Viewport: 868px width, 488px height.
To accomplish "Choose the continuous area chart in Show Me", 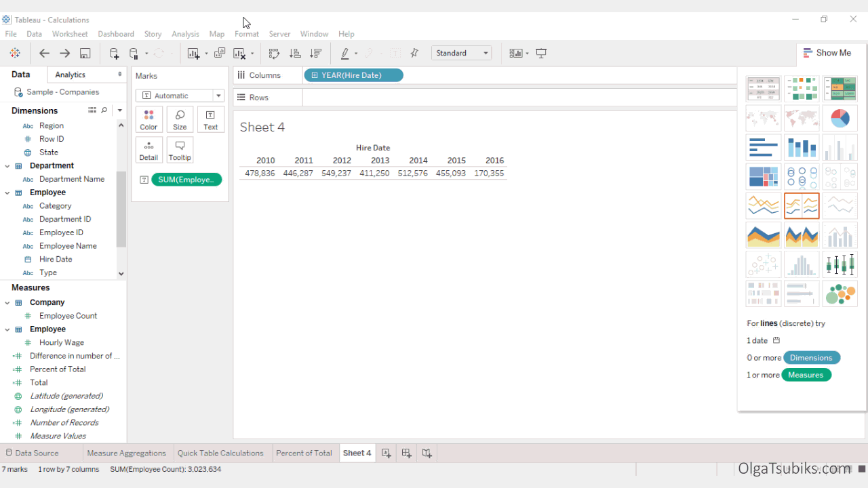I will coord(764,235).
